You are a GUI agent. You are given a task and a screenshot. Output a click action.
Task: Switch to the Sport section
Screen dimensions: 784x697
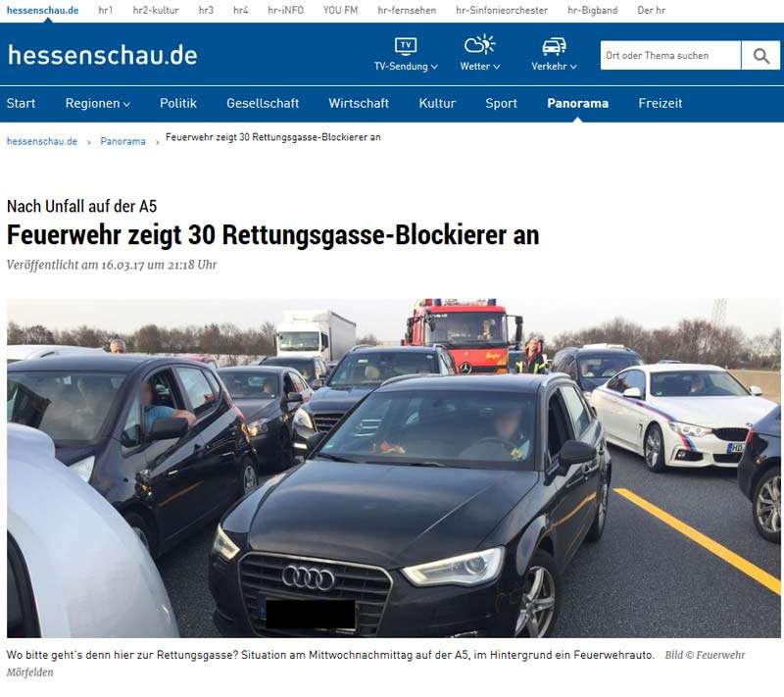(x=501, y=104)
